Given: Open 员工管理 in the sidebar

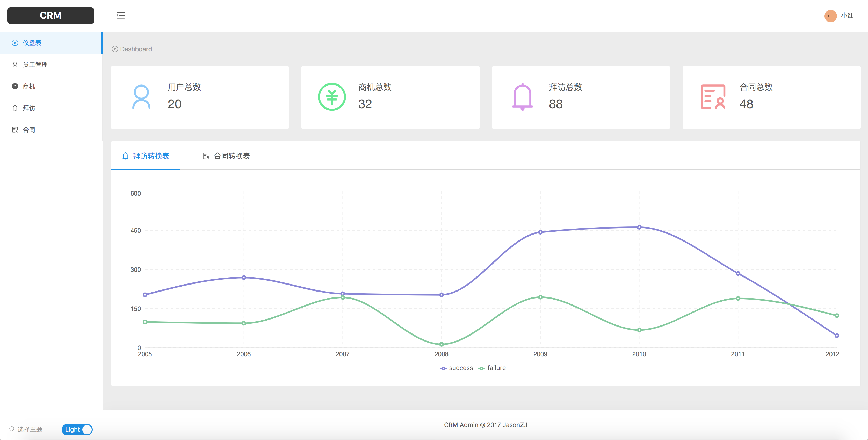Looking at the screenshot, I should pyautogui.click(x=35, y=65).
